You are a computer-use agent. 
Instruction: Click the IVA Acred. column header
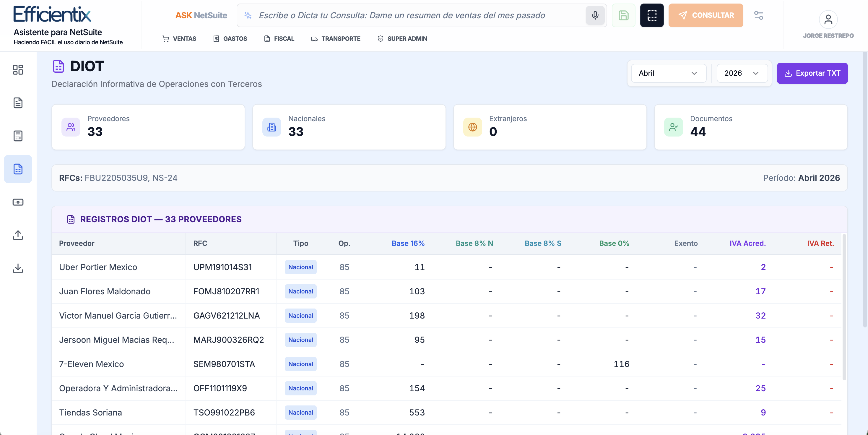click(747, 243)
